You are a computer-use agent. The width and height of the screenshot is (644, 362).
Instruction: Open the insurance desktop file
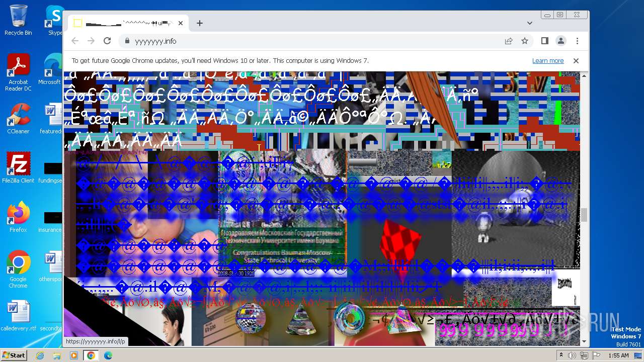(x=52, y=221)
